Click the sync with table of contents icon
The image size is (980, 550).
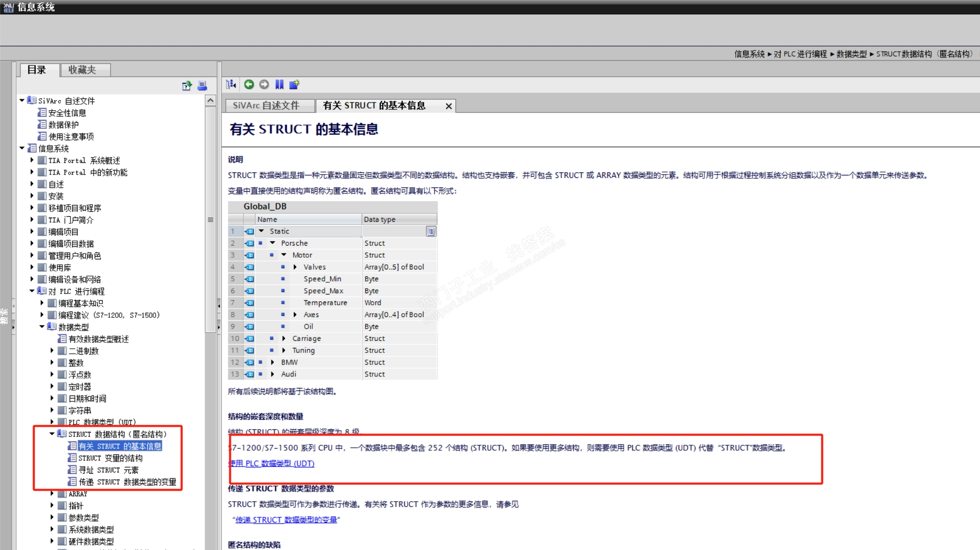point(231,85)
